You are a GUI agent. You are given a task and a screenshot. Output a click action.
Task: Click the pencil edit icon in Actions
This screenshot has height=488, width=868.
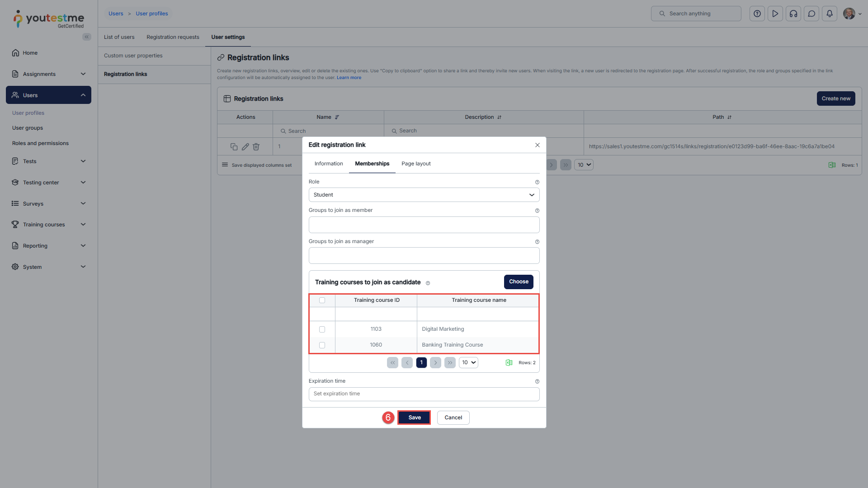click(245, 147)
